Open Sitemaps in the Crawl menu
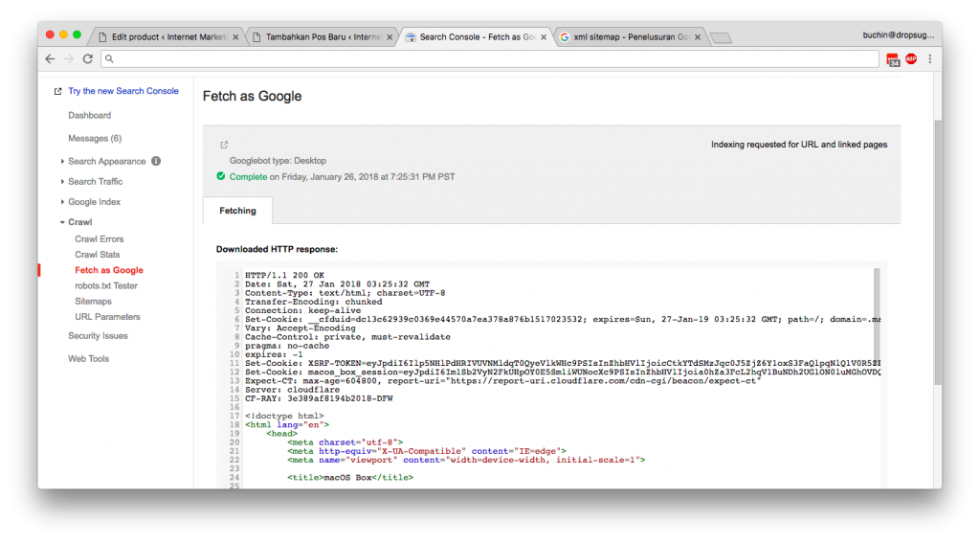 93,302
